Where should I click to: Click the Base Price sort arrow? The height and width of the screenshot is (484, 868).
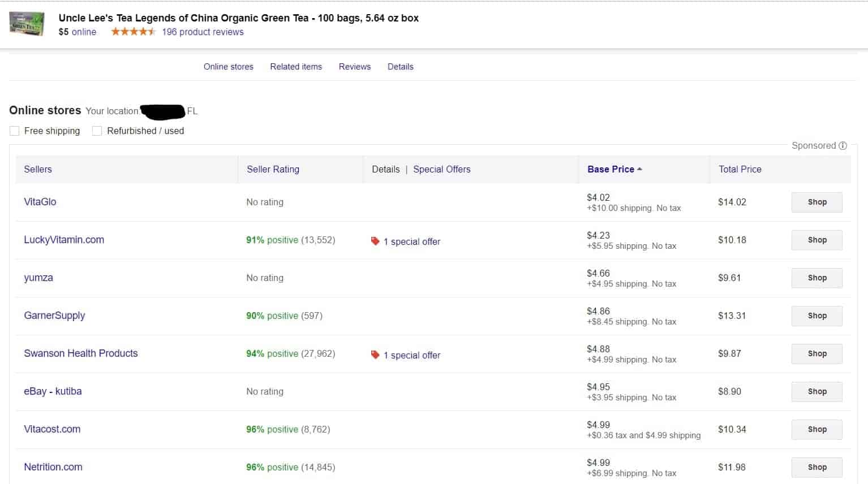tap(639, 169)
